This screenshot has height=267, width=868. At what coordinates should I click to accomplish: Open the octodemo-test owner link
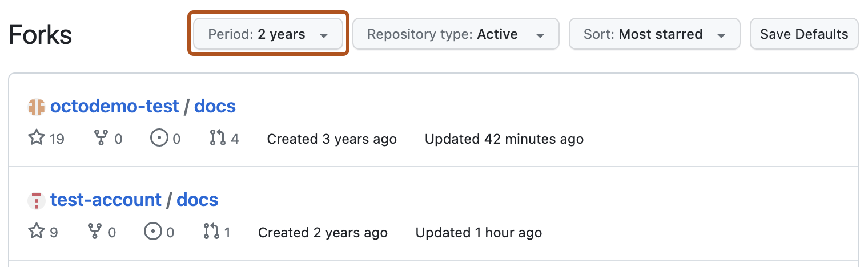114,107
